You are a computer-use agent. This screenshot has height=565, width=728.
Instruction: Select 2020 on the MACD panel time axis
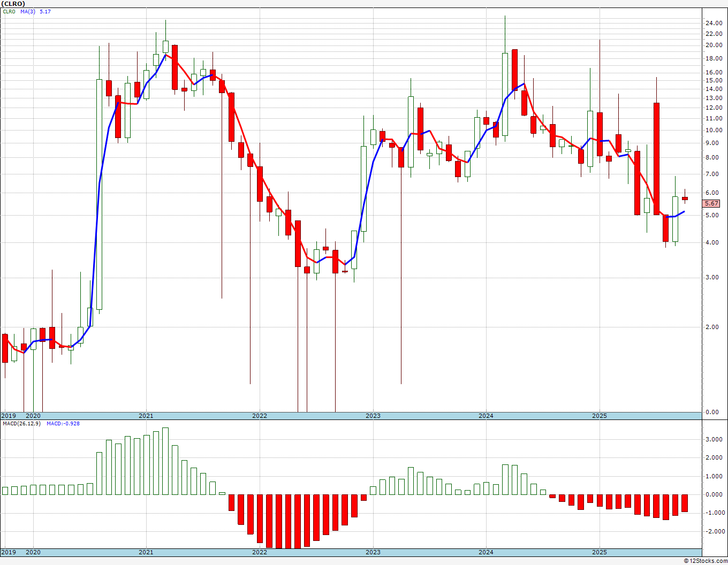coord(33,552)
